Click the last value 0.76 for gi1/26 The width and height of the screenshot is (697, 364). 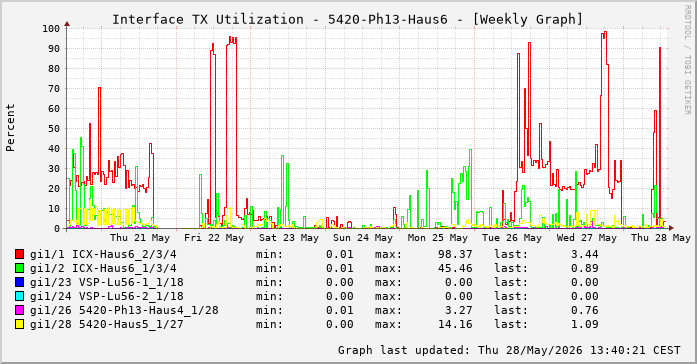[x=585, y=311]
